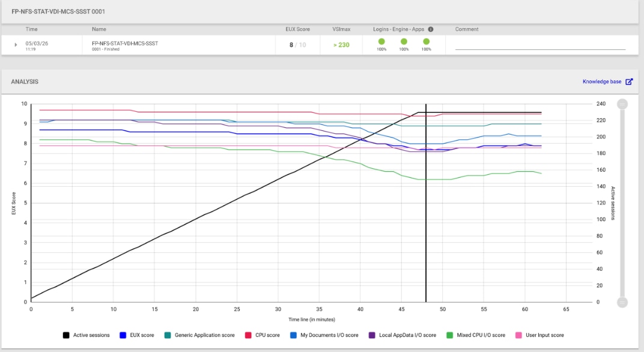Click the ANALYSIS section heading

point(25,82)
